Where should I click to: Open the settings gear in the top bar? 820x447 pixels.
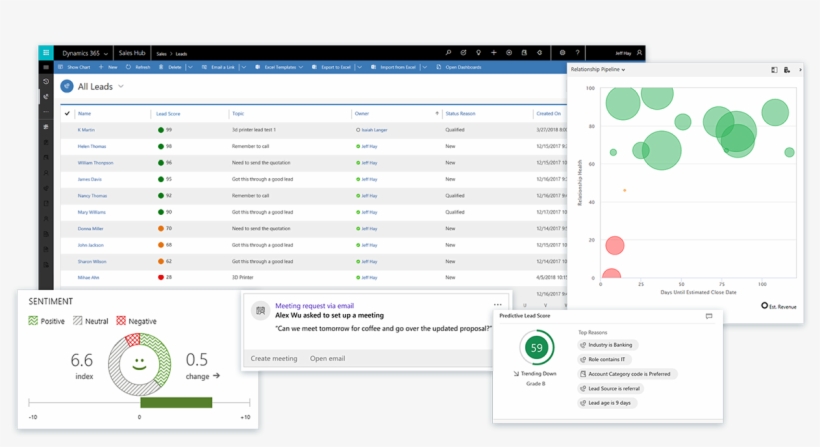pyautogui.click(x=562, y=53)
